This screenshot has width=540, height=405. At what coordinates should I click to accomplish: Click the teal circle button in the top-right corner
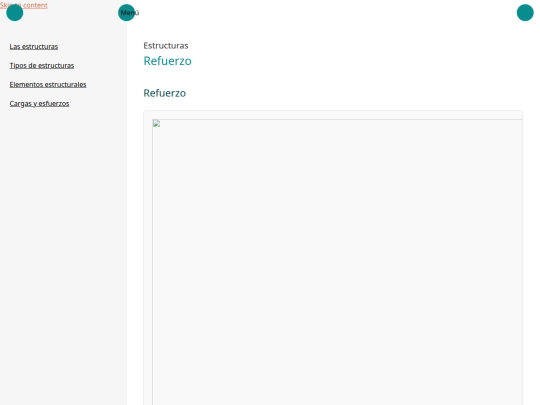click(525, 13)
